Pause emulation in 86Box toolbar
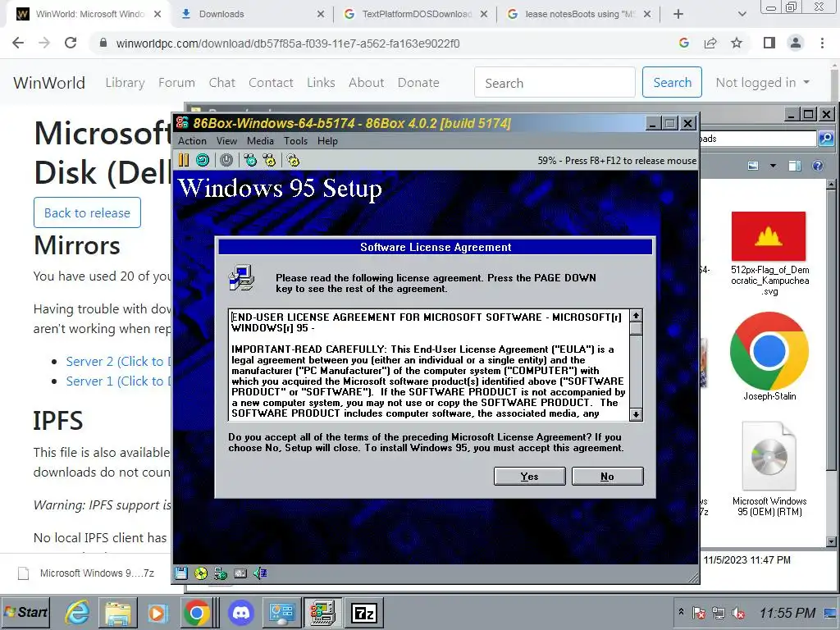Screen dimensions: 840x630 click(x=184, y=160)
